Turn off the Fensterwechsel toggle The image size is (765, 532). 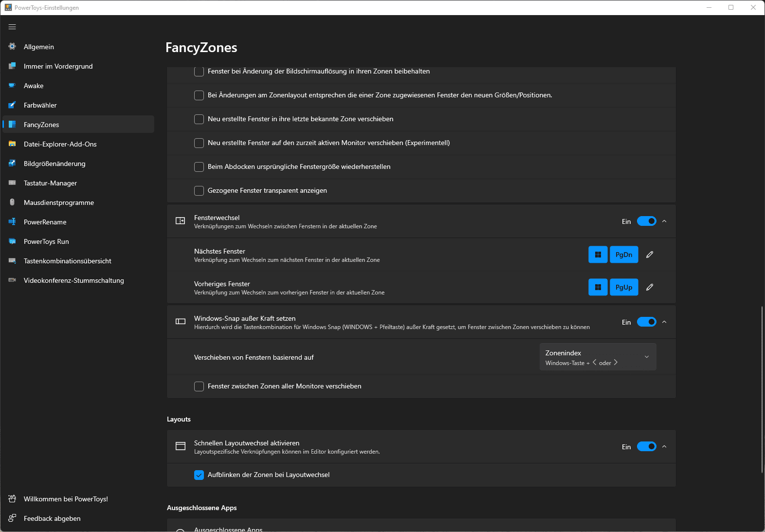[x=647, y=221]
